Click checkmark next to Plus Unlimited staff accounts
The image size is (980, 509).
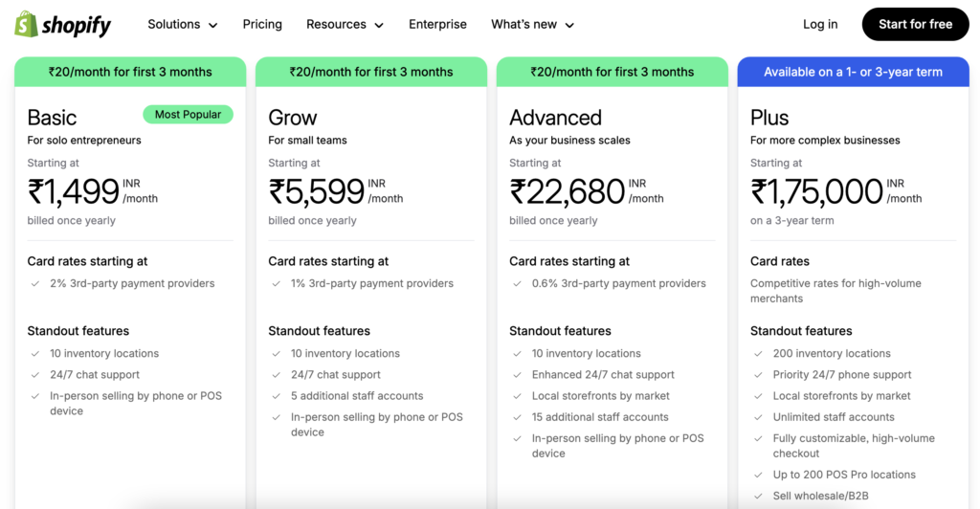[x=759, y=417]
